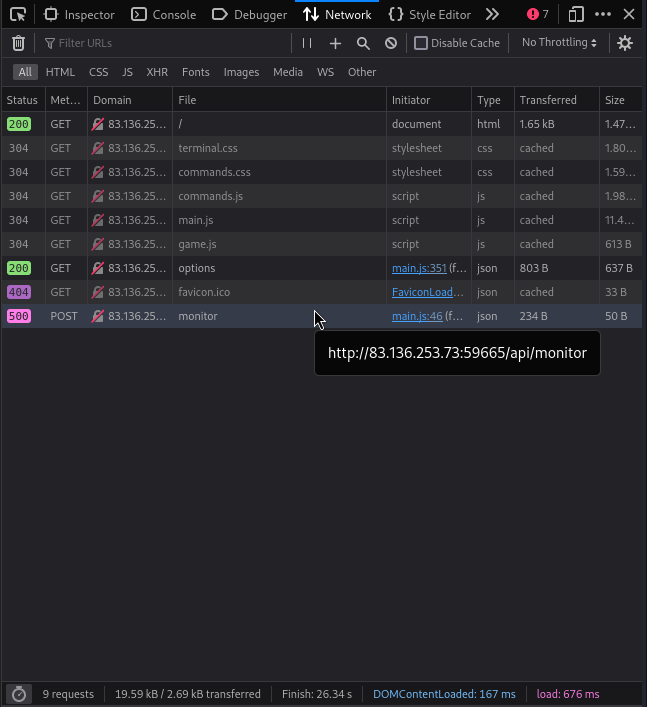The width and height of the screenshot is (647, 707).
Task: Open request blocking panel icon
Action: pyautogui.click(x=391, y=43)
